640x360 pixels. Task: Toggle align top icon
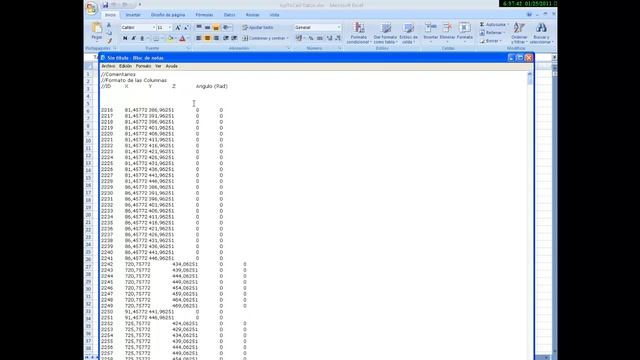click(x=199, y=27)
